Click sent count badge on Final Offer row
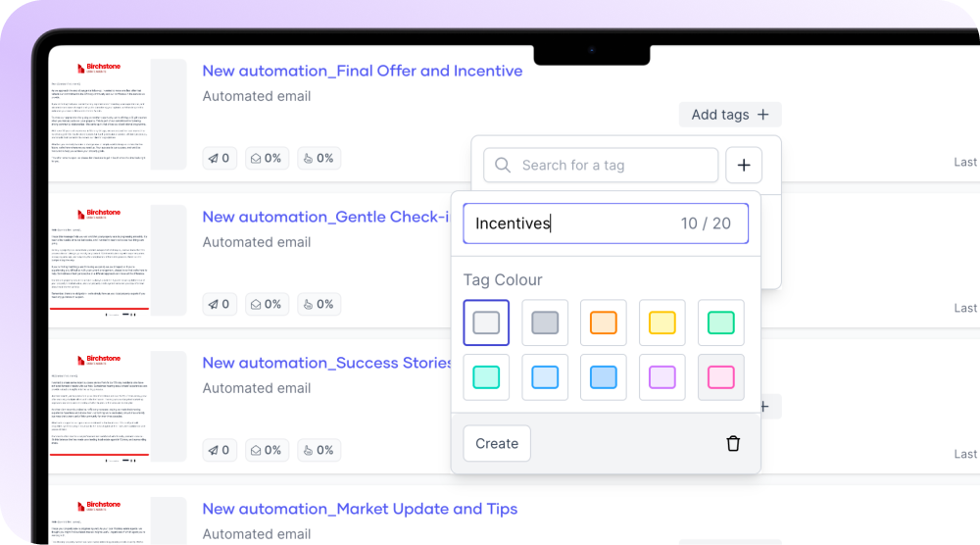The image size is (980, 545). 220,158
